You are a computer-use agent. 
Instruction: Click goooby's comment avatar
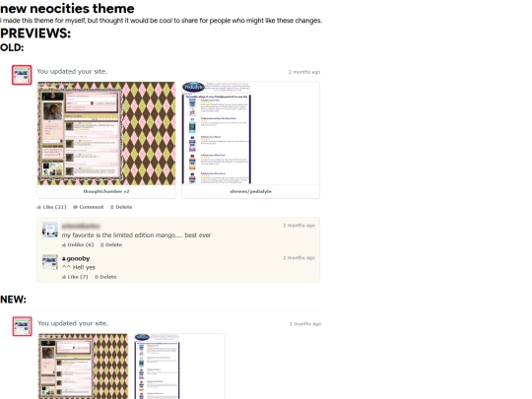click(x=50, y=262)
